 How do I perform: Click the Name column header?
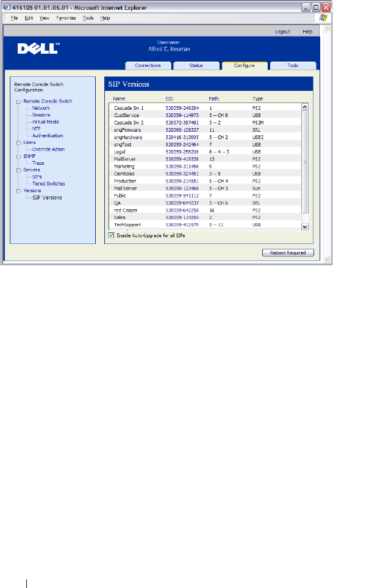coord(119,99)
